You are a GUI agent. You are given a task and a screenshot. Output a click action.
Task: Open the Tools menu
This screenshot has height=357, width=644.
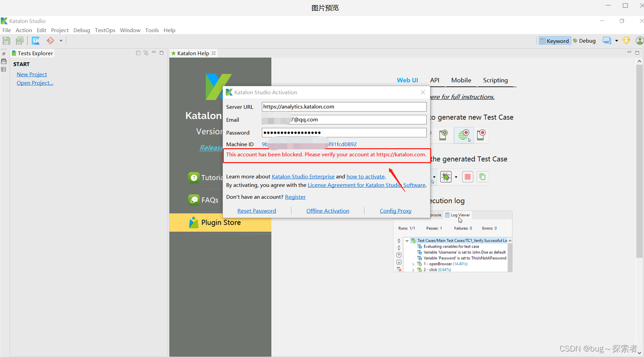152,30
